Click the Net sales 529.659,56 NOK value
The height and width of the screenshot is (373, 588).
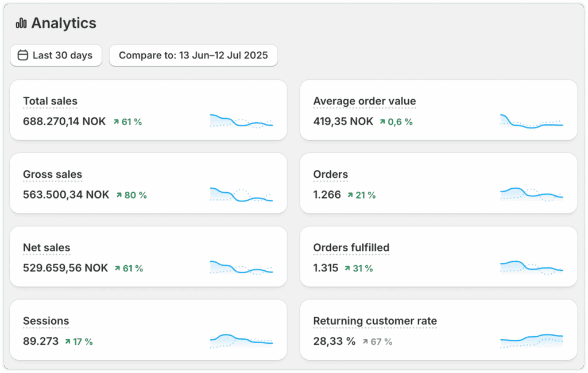pyautogui.click(x=65, y=268)
